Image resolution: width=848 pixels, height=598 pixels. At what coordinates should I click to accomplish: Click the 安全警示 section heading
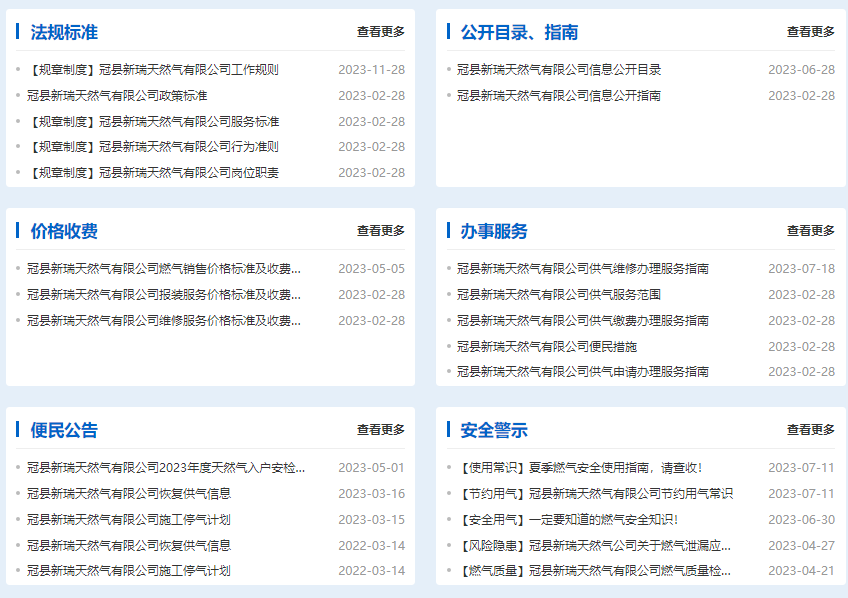494,430
